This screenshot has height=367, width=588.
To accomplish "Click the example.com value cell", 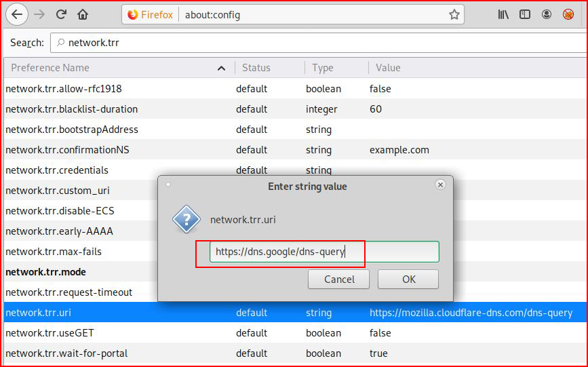I will 399,150.
